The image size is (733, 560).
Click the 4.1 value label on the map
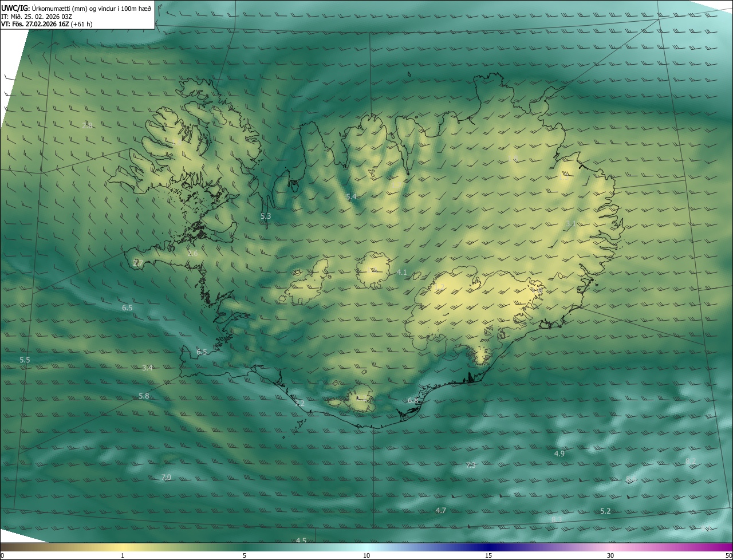(401, 273)
